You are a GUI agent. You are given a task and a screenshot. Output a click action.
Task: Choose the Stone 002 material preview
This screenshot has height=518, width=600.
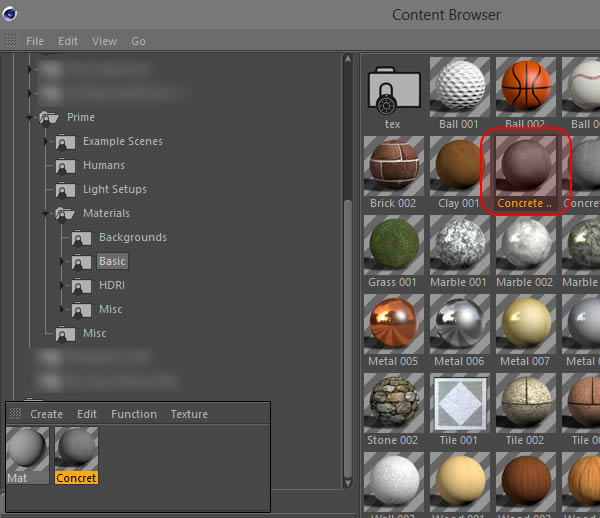coord(394,403)
